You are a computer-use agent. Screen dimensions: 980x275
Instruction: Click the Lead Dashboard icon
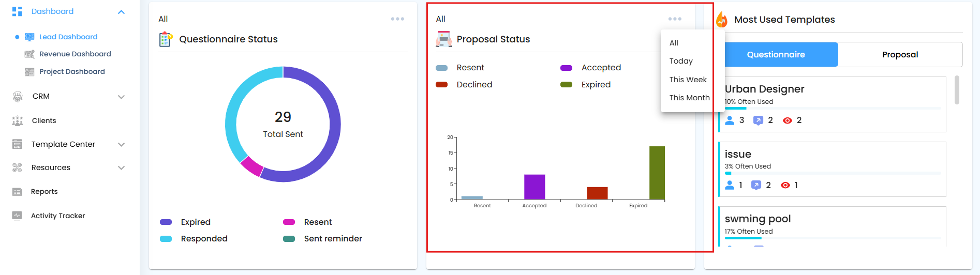[x=29, y=37]
